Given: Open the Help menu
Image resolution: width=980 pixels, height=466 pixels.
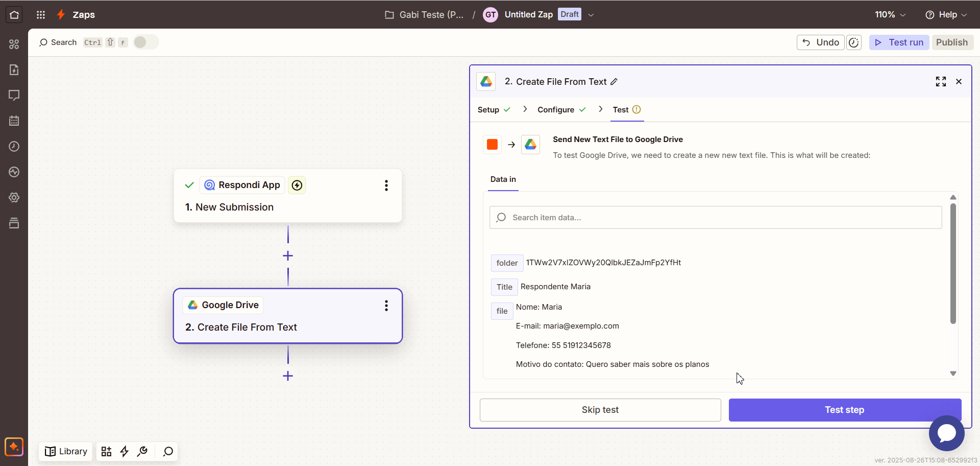Looking at the screenshot, I should pos(946,15).
